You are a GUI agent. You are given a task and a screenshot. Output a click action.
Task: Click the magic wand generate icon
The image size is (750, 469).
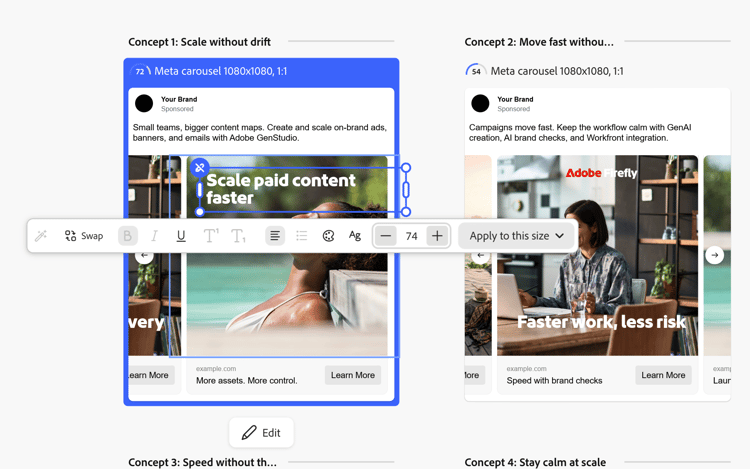41,236
